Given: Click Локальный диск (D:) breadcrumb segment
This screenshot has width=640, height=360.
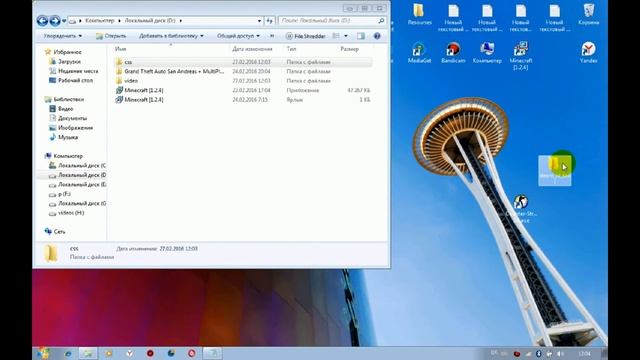Looking at the screenshot, I should pyautogui.click(x=150, y=20).
